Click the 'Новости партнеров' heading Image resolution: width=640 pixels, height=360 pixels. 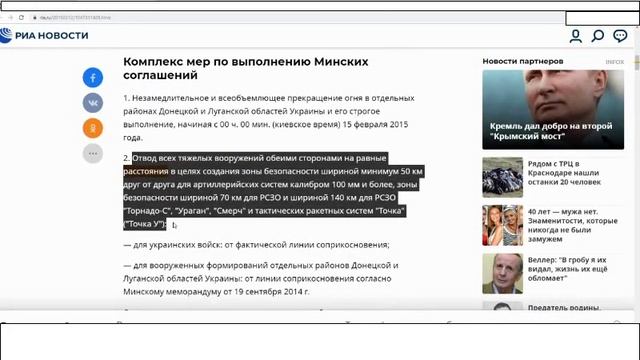coord(522,61)
